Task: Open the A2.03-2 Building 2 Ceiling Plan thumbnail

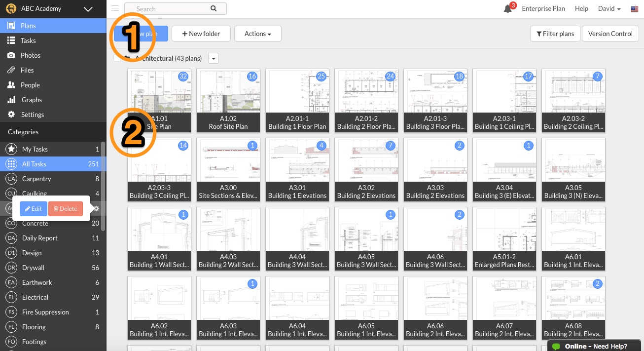Action: point(573,101)
